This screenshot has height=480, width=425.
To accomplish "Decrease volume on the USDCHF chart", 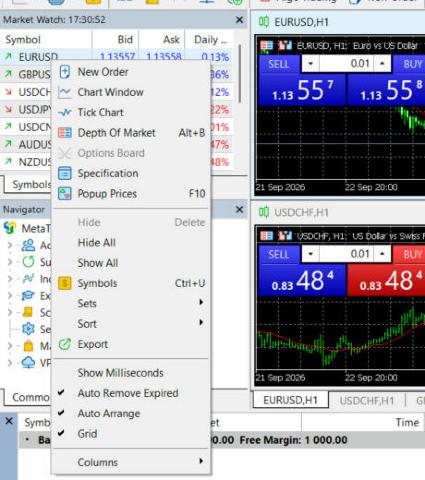I will tap(310, 254).
